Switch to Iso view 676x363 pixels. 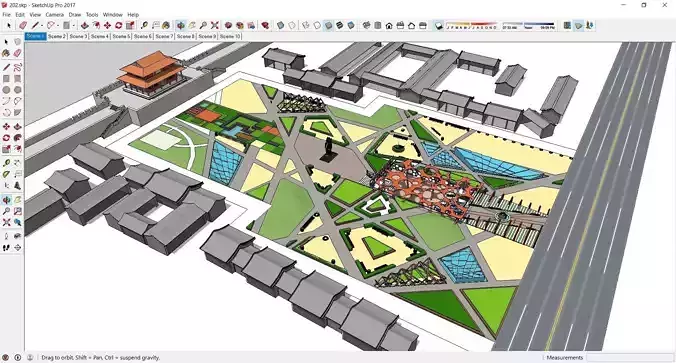click(x=366, y=25)
